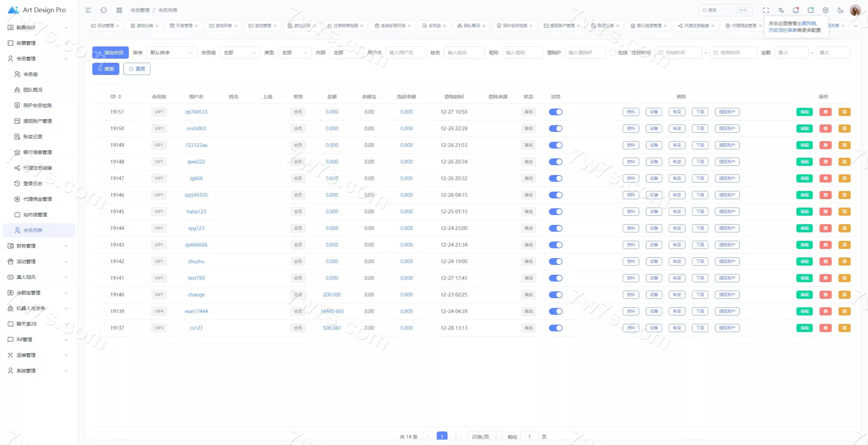Screen dimensions: 868x445
Task: Toggle ban switch for user zp784533
Action: [x=555, y=112]
